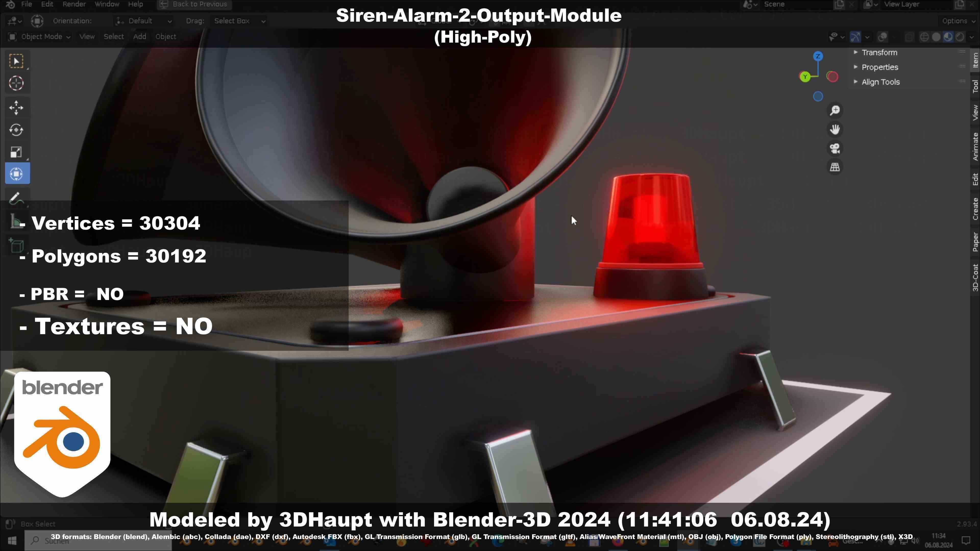
Task: Open the active tool icon dropdown
Action: (x=15, y=21)
